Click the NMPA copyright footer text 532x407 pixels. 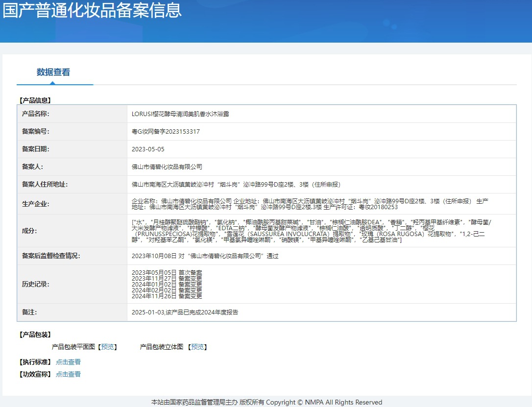tap(266, 402)
